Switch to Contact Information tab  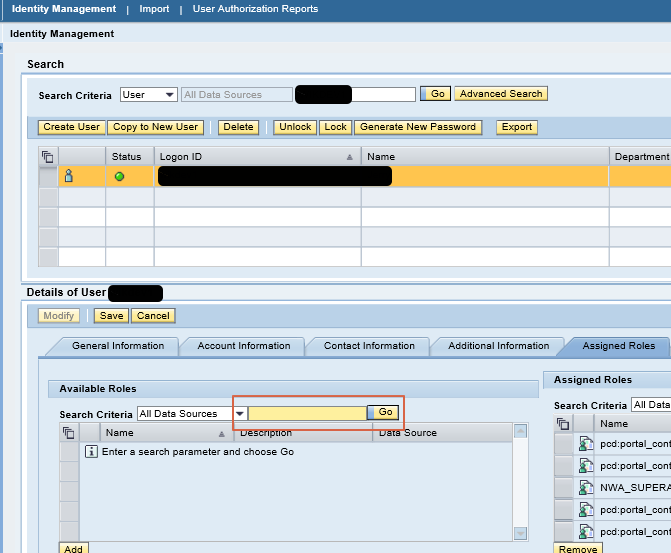(369, 346)
